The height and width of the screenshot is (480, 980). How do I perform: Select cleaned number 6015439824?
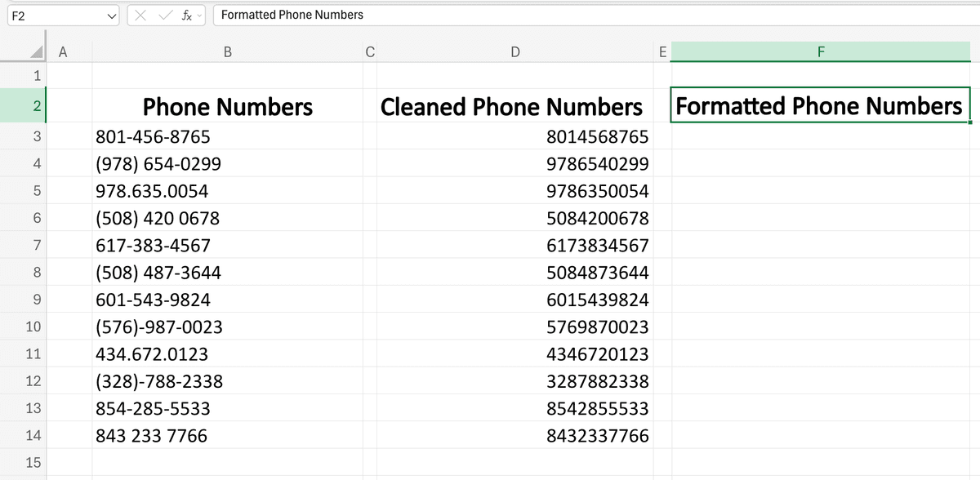pyautogui.click(x=515, y=300)
